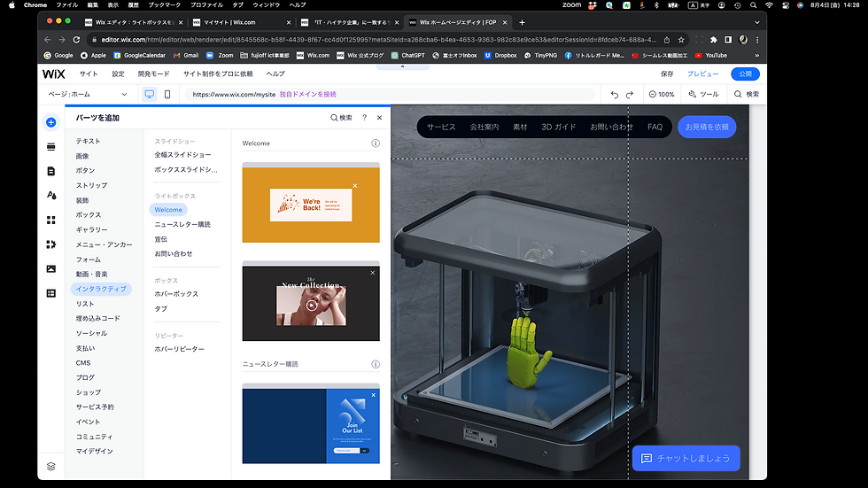Click the チャットしましょう chat button
This screenshot has width=868, height=488.
(686, 458)
